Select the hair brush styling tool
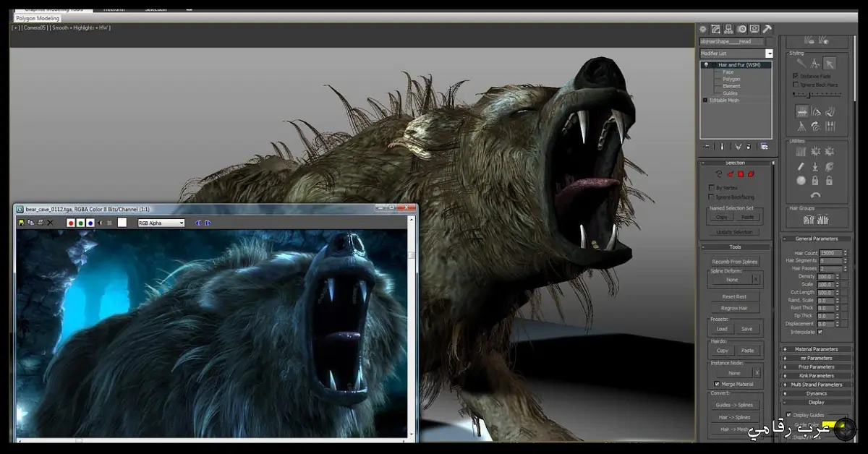The height and width of the screenshot is (454, 868). 801,64
